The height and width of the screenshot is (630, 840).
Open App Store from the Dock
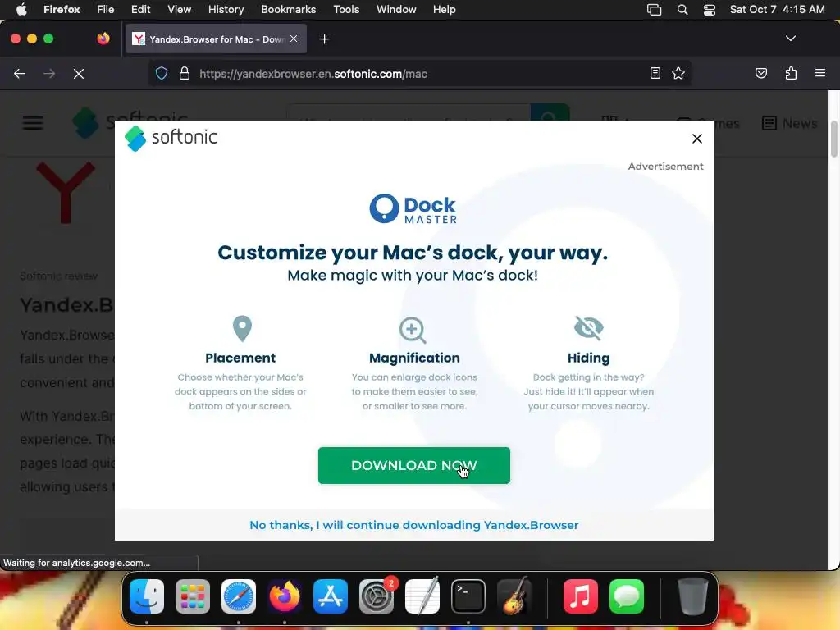tap(331, 596)
